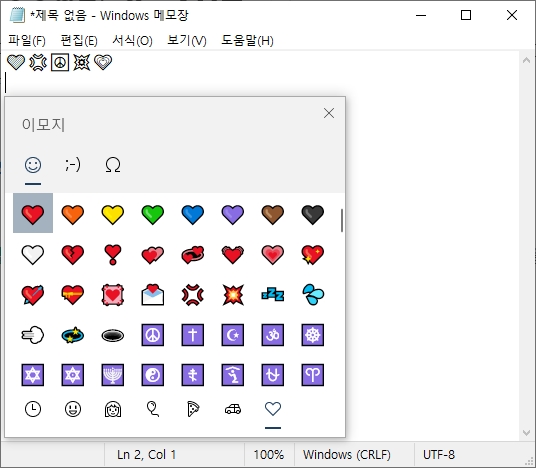This screenshot has width=536, height=468.
Task: Open the 편집(E) menu
Action: point(79,41)
